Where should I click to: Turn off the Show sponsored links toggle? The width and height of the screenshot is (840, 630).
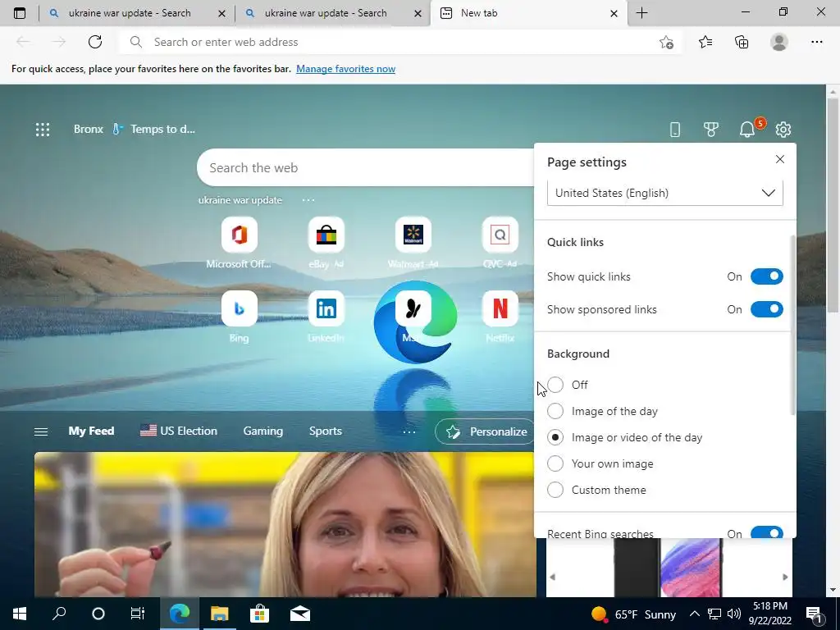click(767, 309)
